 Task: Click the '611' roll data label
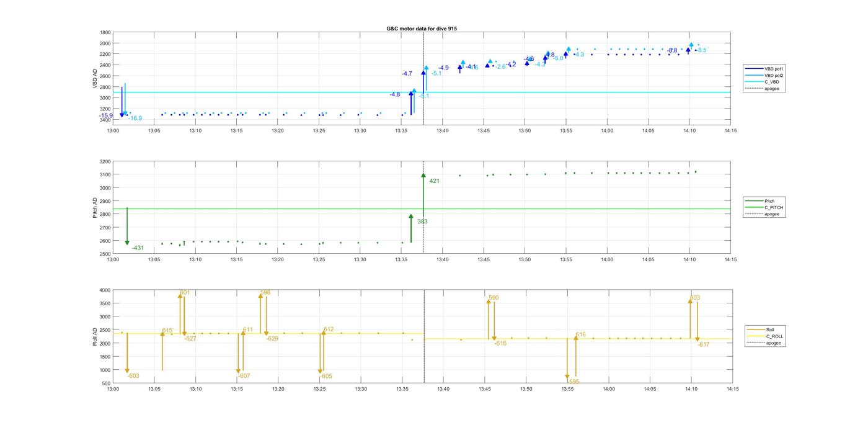click(x=248, y=329)
